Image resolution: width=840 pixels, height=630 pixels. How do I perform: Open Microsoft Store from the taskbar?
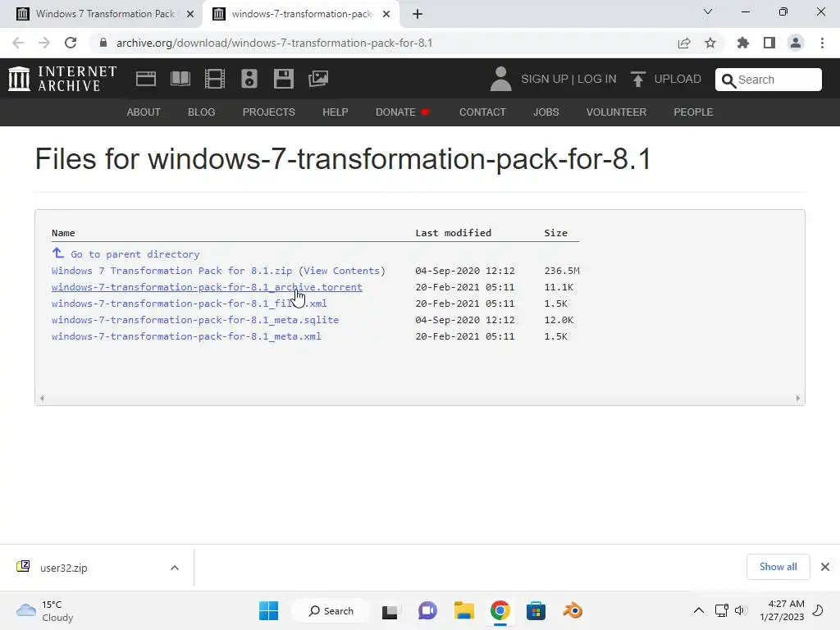(536, 610)
